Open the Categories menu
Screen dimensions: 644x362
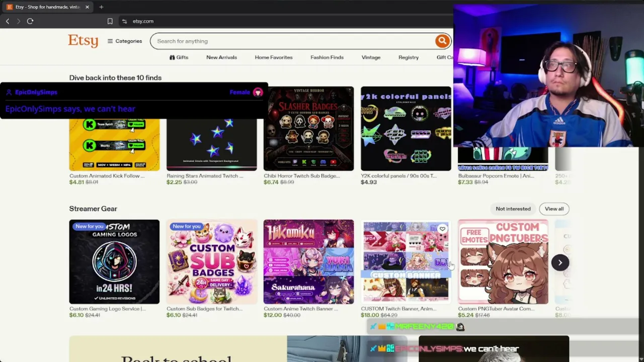click(x=125, y=41)
